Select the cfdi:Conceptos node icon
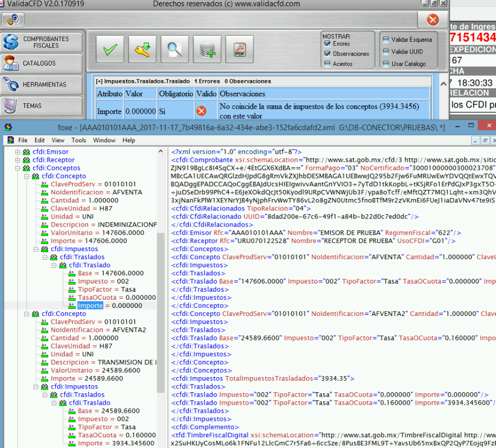 (x=27, y=168)
